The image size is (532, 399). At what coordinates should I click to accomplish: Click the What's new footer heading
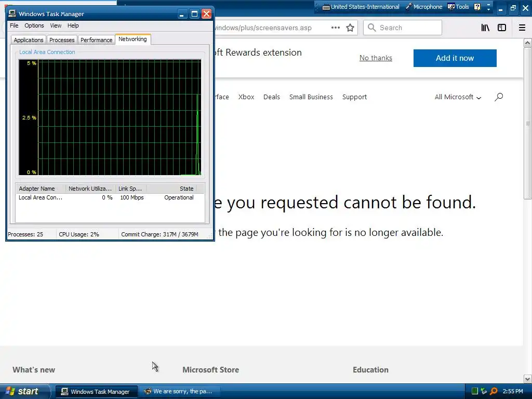[x=34, y=370]
